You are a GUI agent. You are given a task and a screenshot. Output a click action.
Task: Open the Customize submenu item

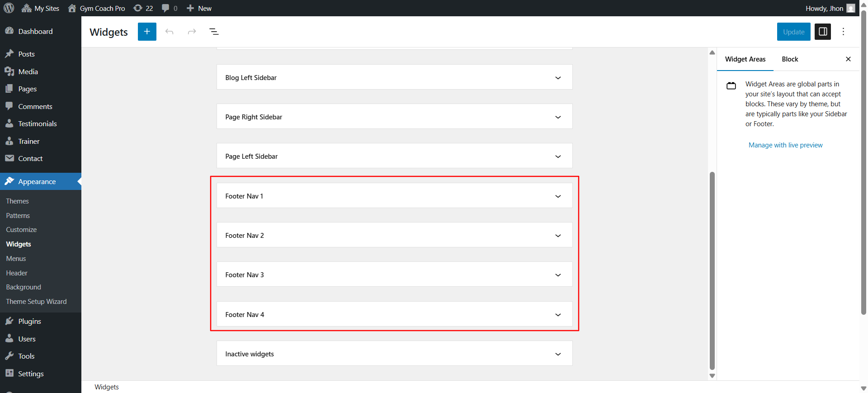(x=22, y=230)
